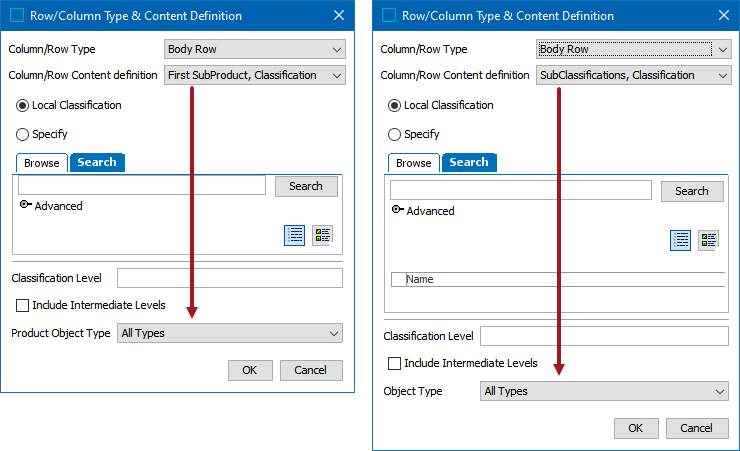Select list view icon in right dialog
Viewport: 740px width, 451px height.
pos(681,241)
